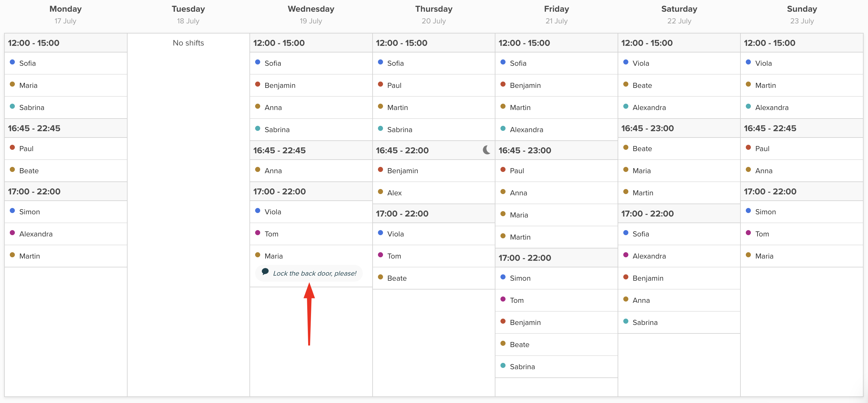The width and height of the screenshot is (868, 403).
Task: Click Sofia's blue dot on Monday
Action: point(12,62)
